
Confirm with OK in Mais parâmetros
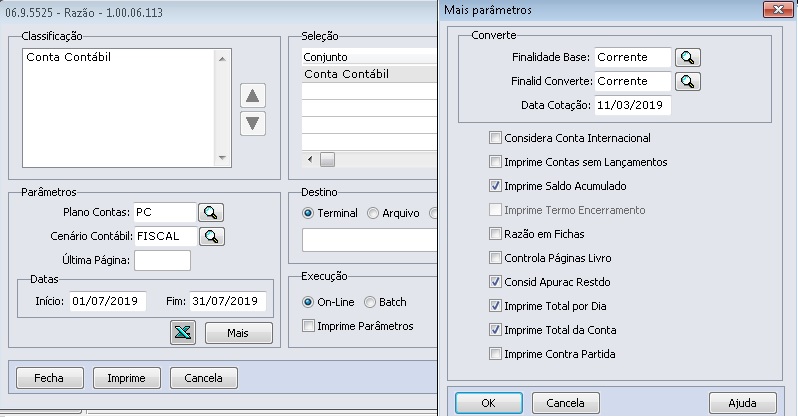pyautogui.click(x=489, y=403)
